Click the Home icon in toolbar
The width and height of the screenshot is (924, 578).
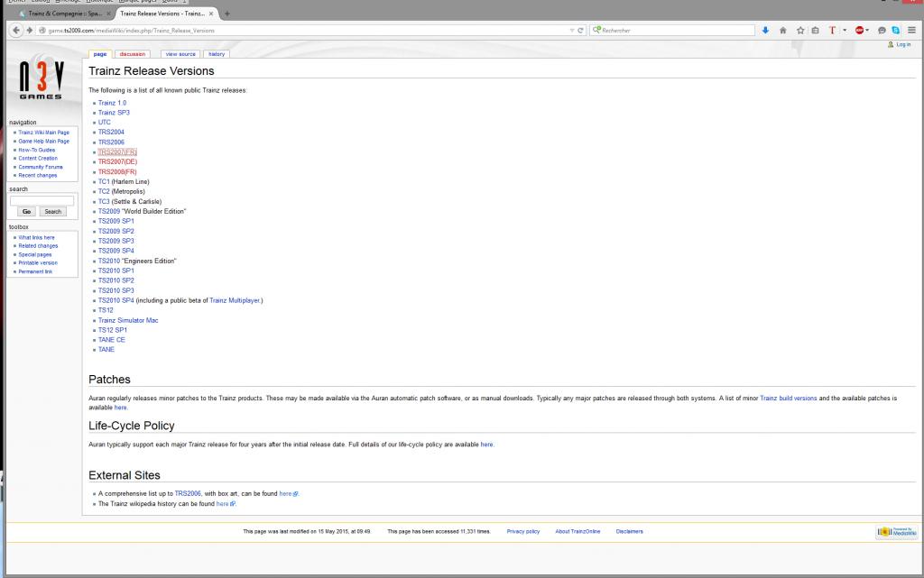pyautogui.click(x=782, y=30)
